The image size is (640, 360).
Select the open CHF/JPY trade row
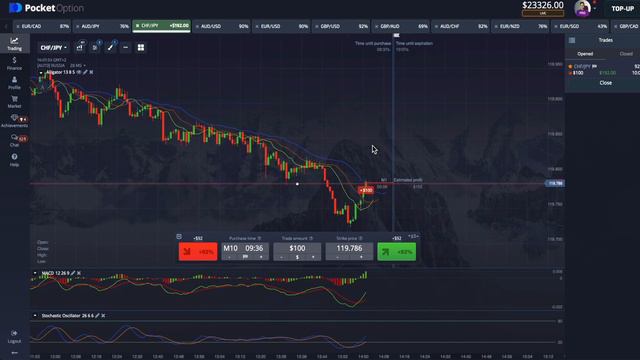click(603, 69)
